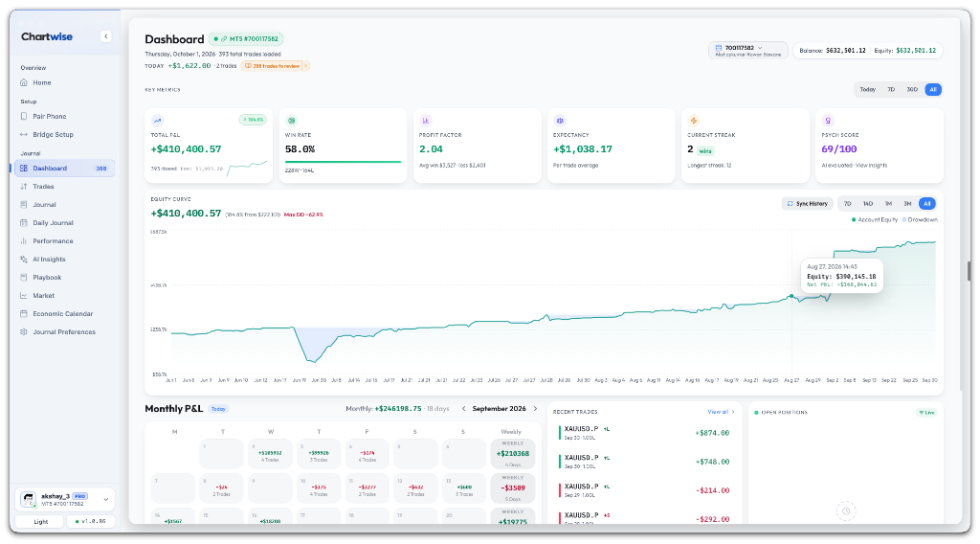Click the Trades arrows icon
Image resolution: width=980 pixels, height=544 pixels.
click(x=24, y=187)
